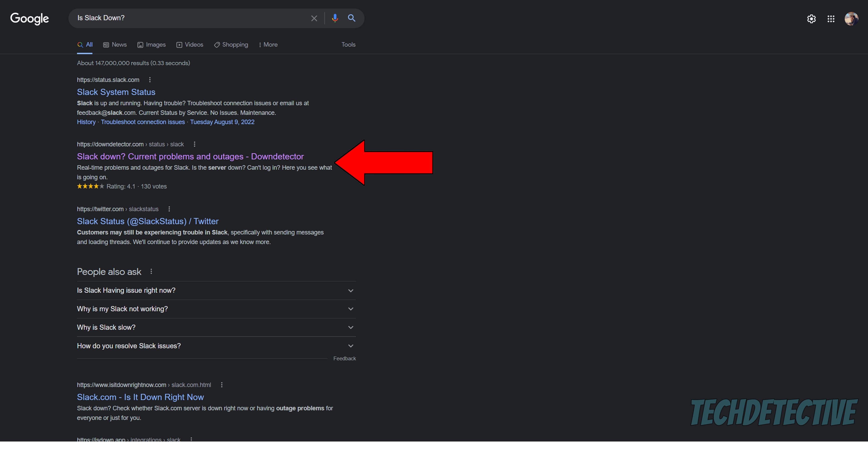This screenshot has width=868, height=450.
Task: Open three-dot menu beside twitter.com slackstatus result
Action: click(169, 209)
